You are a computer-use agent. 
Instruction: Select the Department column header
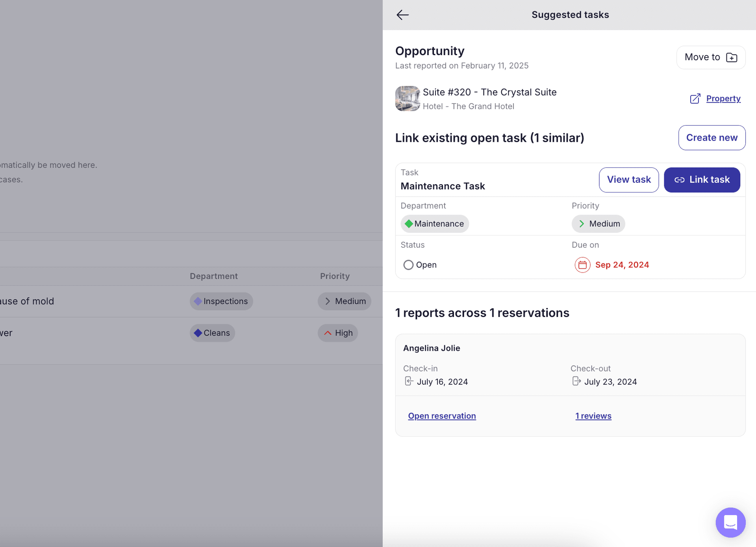[214, 276]
